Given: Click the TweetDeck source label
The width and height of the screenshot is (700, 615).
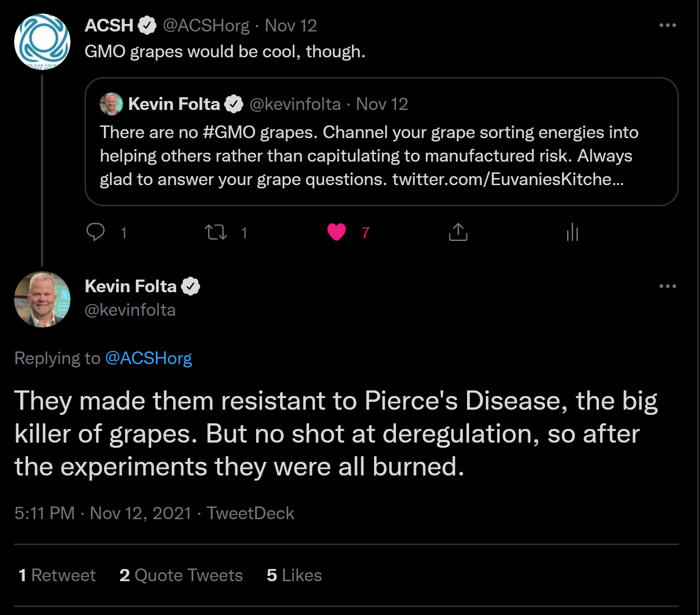Looking at the screenshot, I should click(250, 514).
